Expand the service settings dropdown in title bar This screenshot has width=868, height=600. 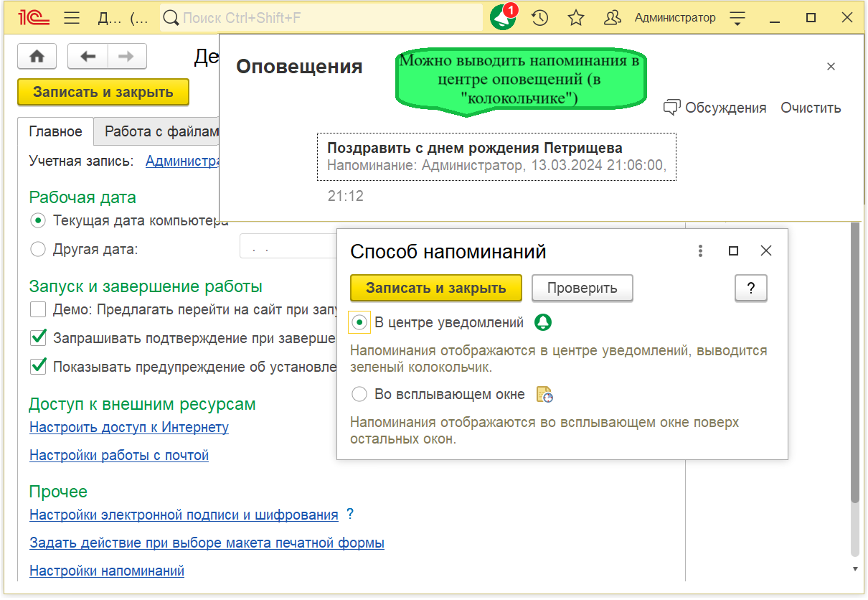(737, 18)
